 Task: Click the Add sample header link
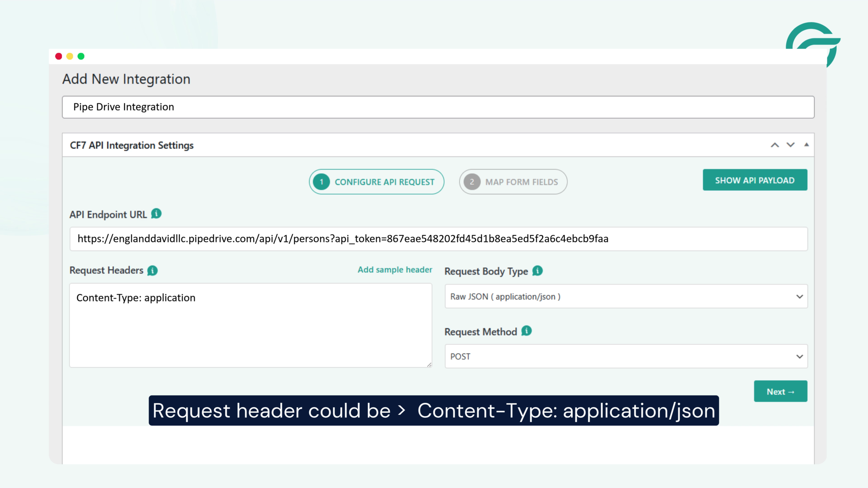[395, 270]
